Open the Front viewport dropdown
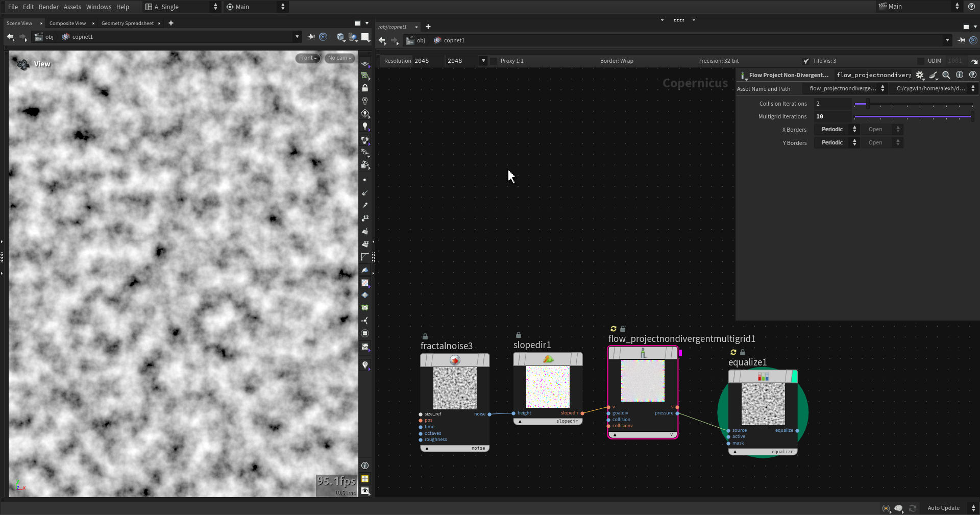 tap(308, 58)
